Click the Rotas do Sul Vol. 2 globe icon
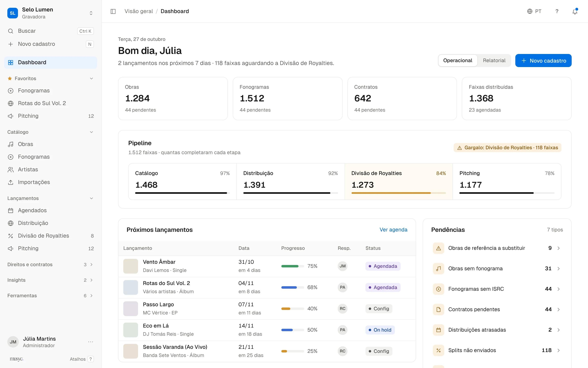The width and height of the screenshot is (588, 368). coord(11,103)
